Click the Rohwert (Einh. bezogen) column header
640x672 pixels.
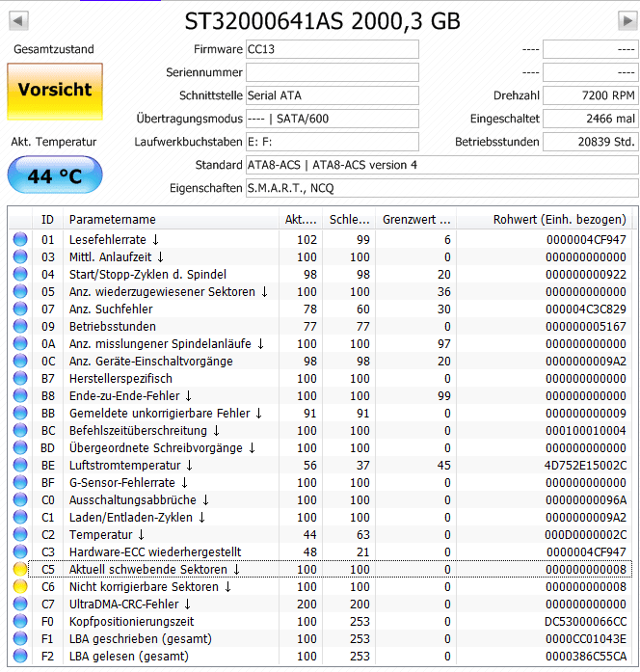(x=545, y=220)
